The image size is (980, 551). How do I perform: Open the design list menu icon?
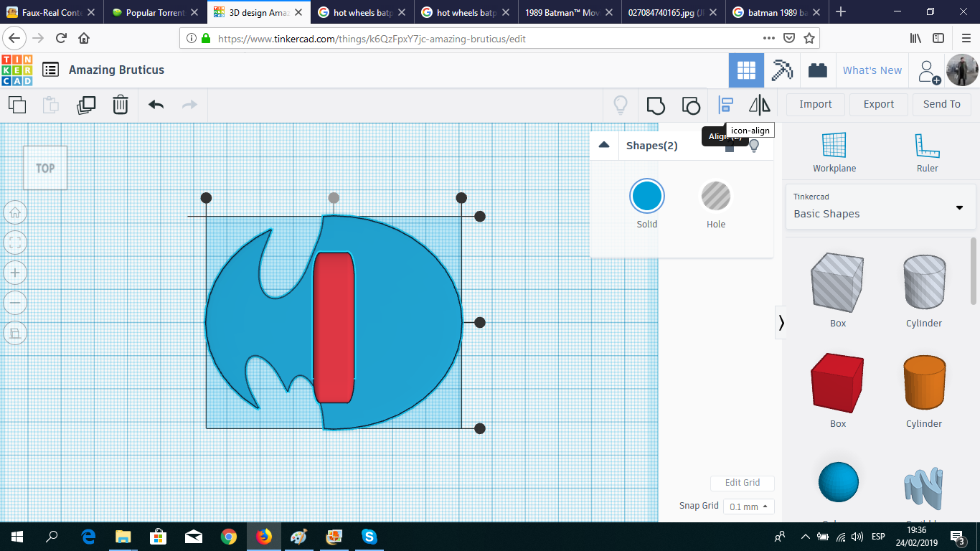(x=50, y=70)
